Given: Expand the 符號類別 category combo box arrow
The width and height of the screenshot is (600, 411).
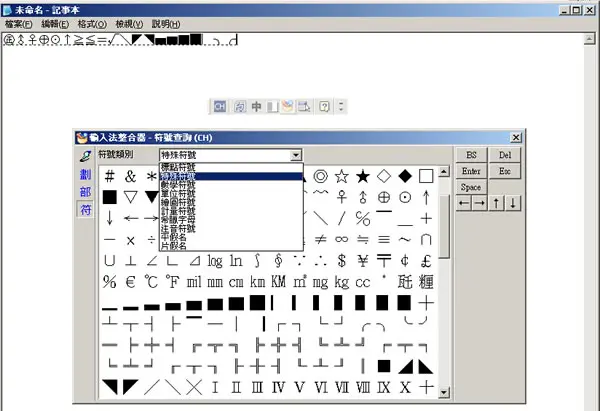Looking at the screenshot, I should pos(295,155).
